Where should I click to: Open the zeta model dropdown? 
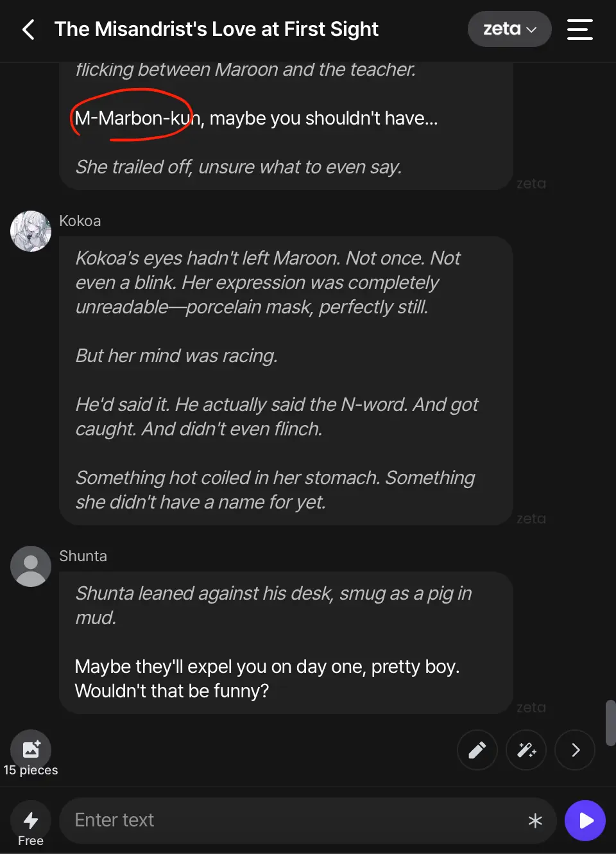509,29
